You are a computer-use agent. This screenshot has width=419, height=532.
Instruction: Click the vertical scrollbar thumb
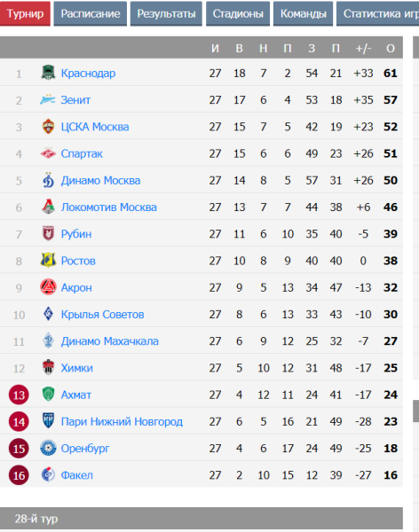point(416,411)
